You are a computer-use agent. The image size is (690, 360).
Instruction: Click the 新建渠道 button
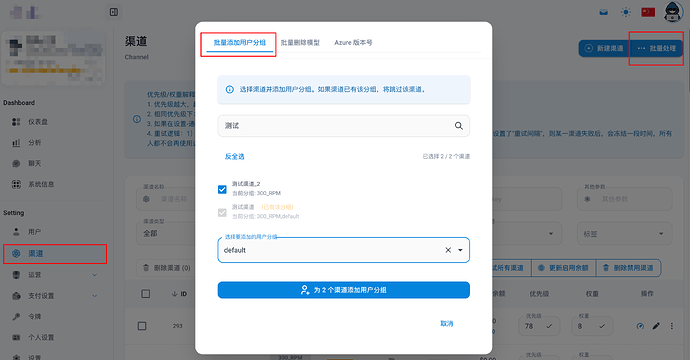(x=604, y=48)
